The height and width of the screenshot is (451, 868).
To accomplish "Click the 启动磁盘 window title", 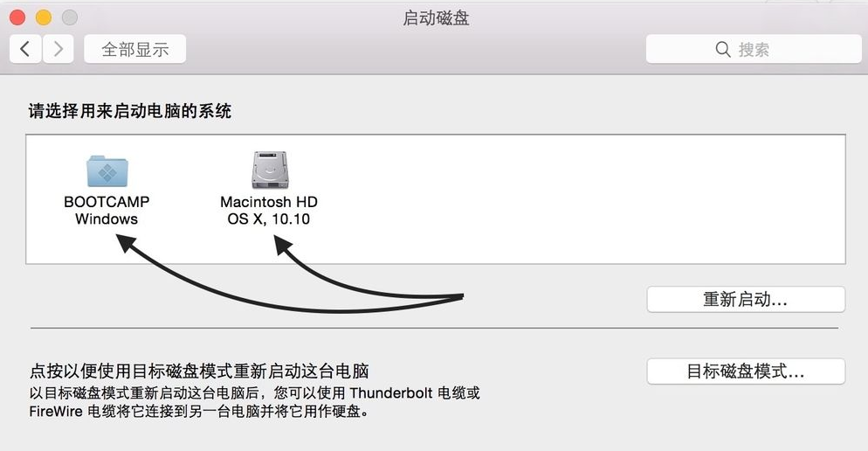I will [436, 18].
